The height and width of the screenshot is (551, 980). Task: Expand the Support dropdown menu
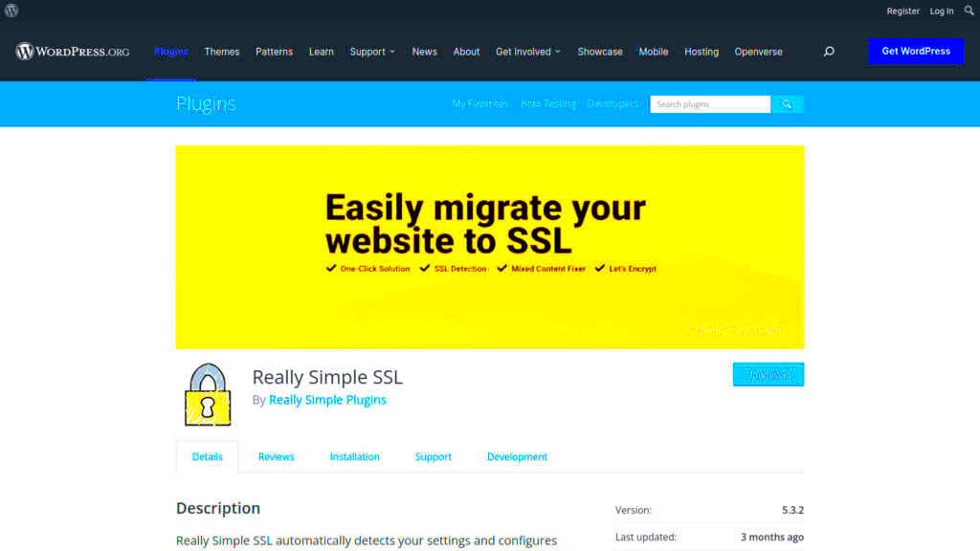click(x=372, y=52)
